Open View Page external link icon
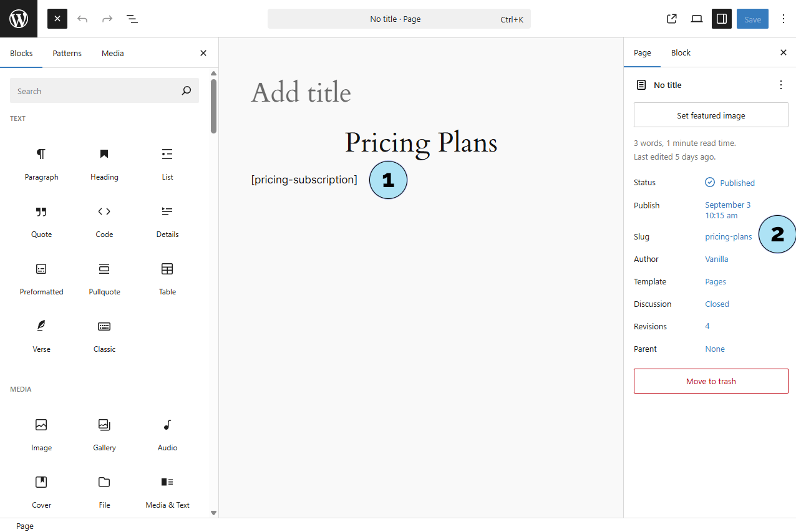 coord(672,19)
